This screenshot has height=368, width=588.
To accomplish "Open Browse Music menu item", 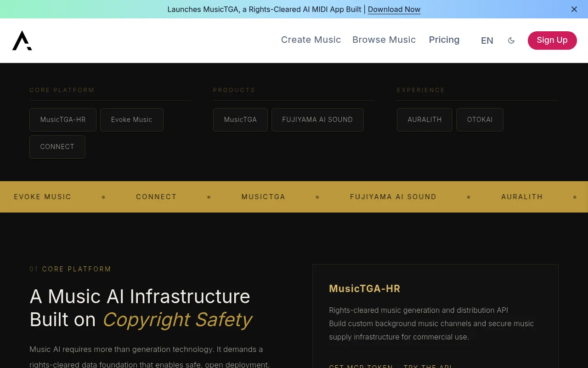I will tap(384, 40).
